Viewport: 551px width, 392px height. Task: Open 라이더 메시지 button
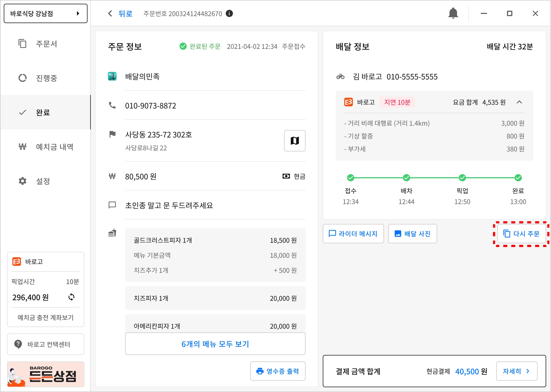pos(353,234)
